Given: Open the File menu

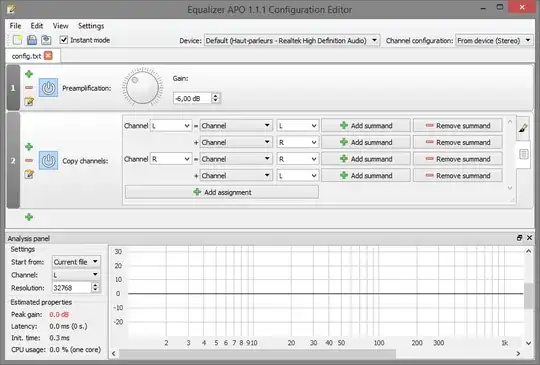Looking at the screenshot, I should (15, 26).
